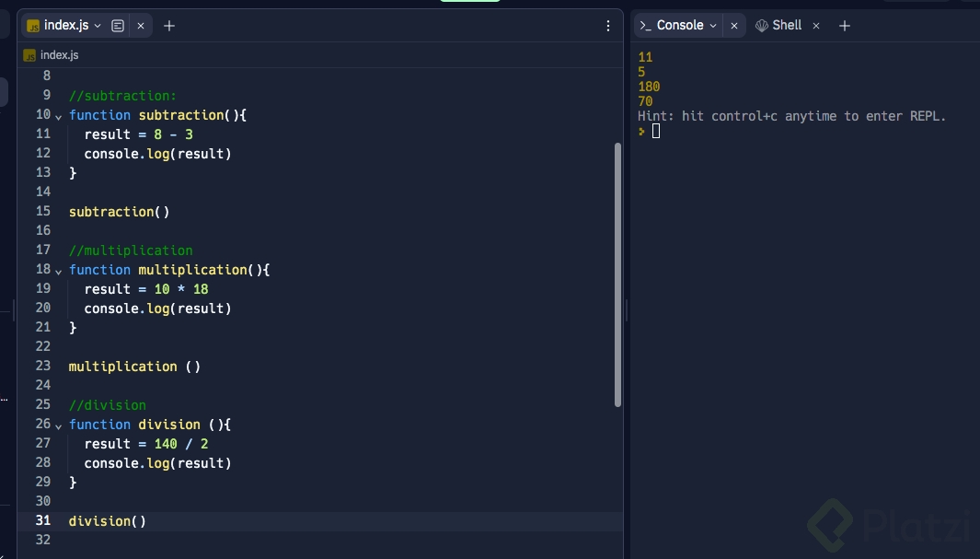The image size is (980, 559).
Task: Click the //subtraction: comment on line 9
Action: (122, 96)
